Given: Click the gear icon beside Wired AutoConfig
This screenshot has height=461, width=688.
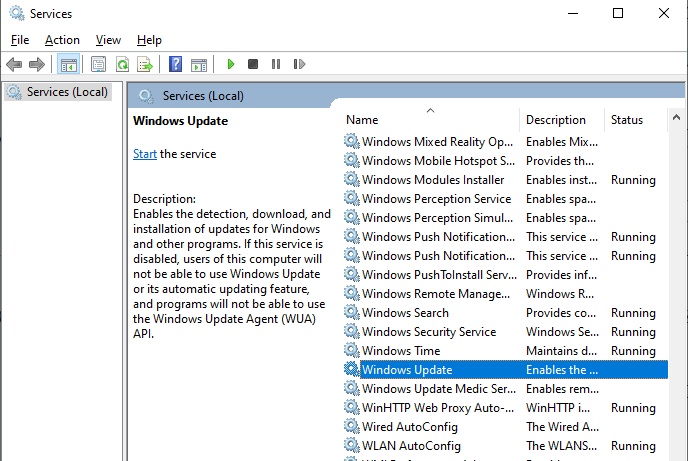Looking at the screenshot, I should (351, 426).
